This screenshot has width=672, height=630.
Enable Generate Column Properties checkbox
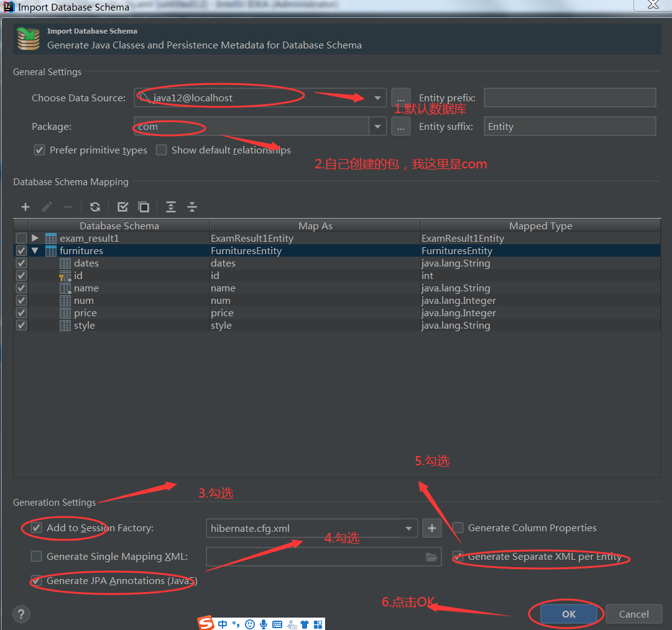[x=458, y=528]
